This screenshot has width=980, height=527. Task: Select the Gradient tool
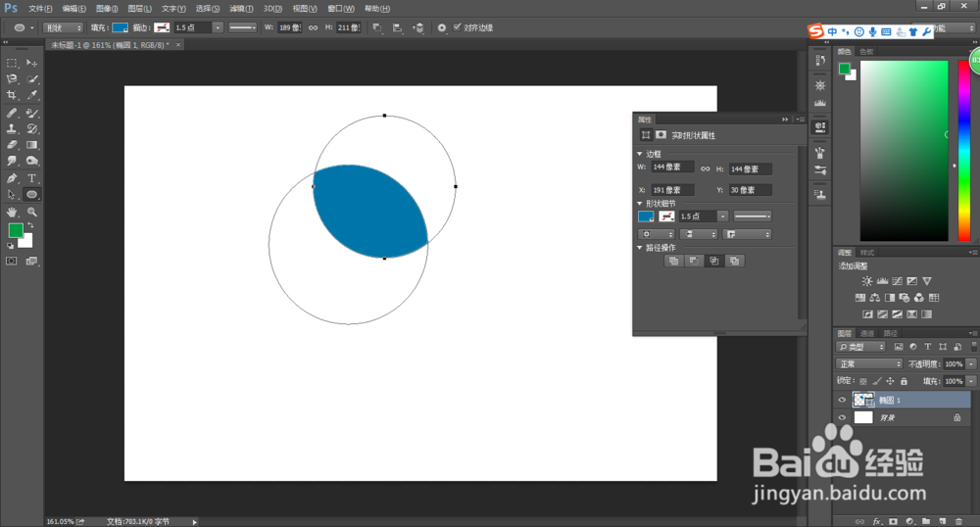tap(32, 145)
